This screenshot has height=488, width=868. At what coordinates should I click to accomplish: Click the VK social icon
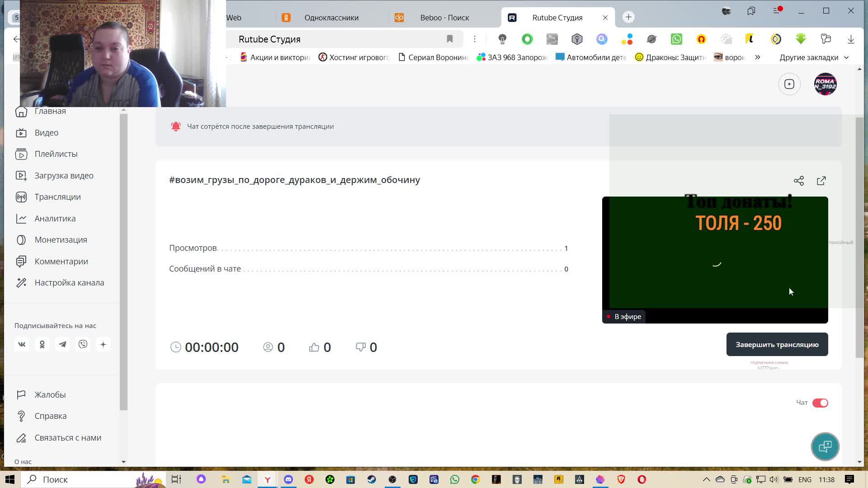point(22,344)
